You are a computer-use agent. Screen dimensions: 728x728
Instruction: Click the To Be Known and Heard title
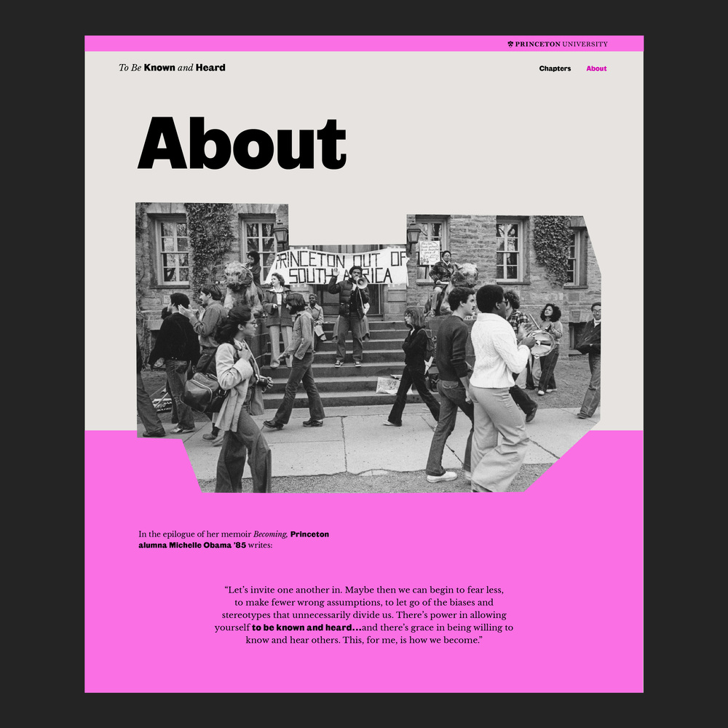(x=172, y=68)
